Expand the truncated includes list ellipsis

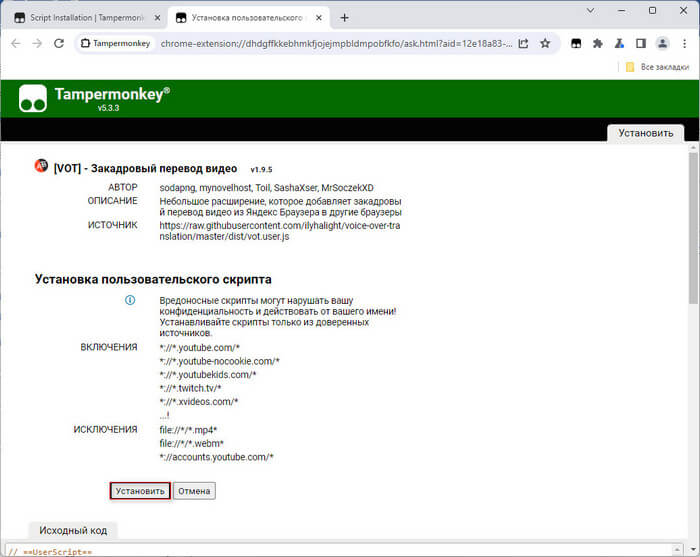pyautogui.click(x=164, y=415)
